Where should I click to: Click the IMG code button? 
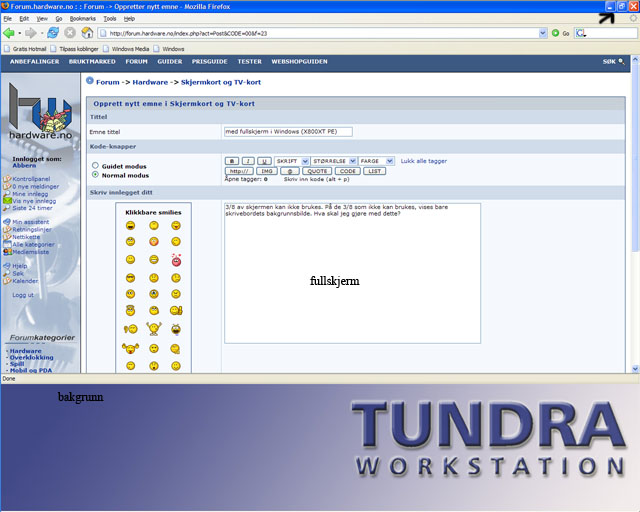(x=267, y=171)
